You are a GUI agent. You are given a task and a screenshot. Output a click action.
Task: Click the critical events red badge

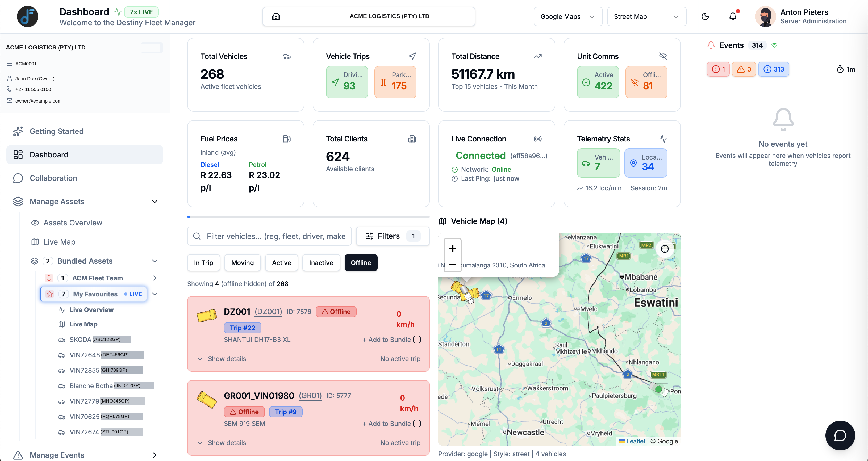coord(718,69)
